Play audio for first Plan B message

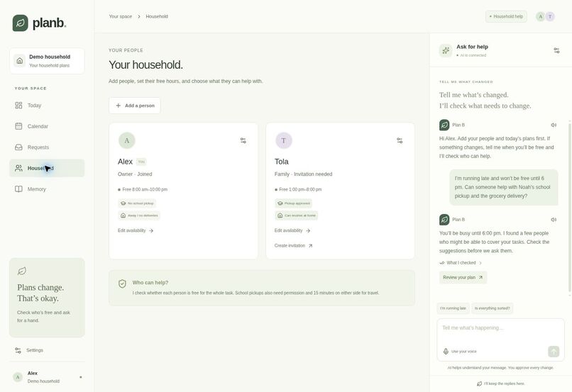click(x=554, y=125)
